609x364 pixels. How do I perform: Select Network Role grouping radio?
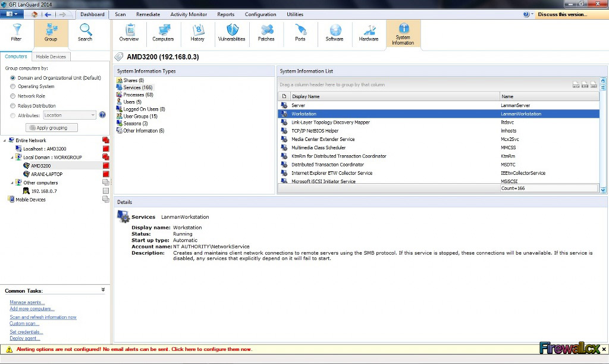tap(13, 96)
